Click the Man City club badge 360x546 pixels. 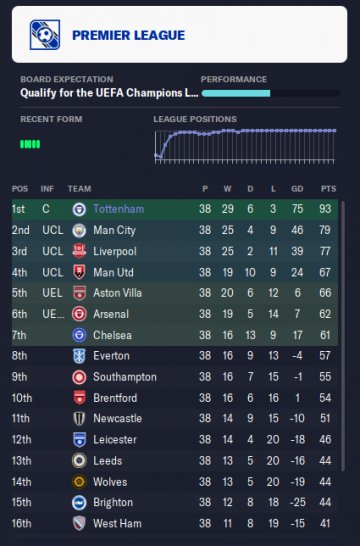[x=79, y=230]
